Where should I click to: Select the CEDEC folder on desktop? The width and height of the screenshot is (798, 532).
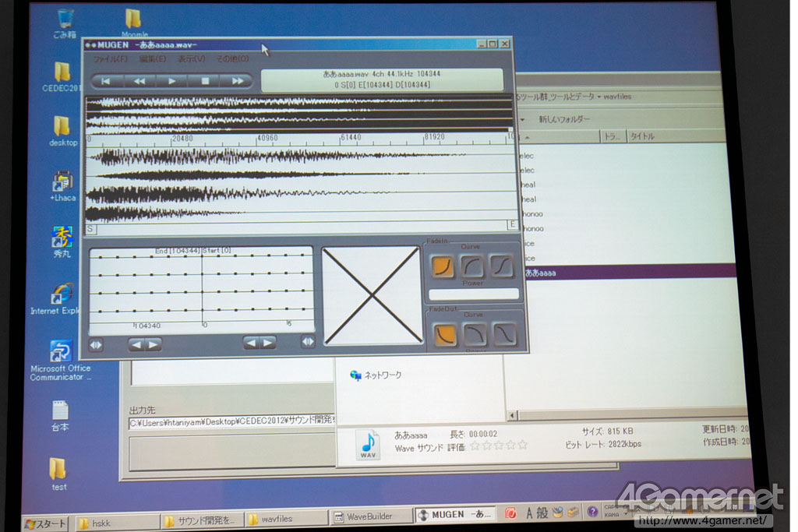point(62,77)
